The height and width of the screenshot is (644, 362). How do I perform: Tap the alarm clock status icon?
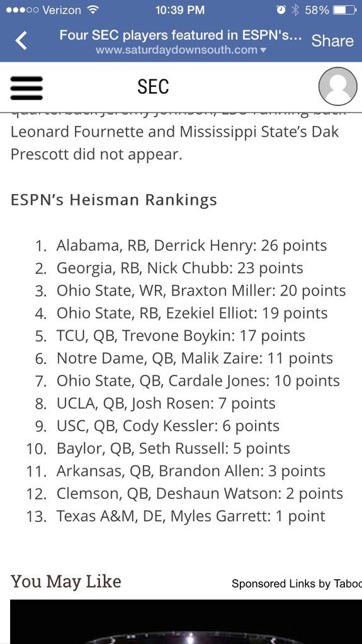pyautogui.click(x=281, y=10)
